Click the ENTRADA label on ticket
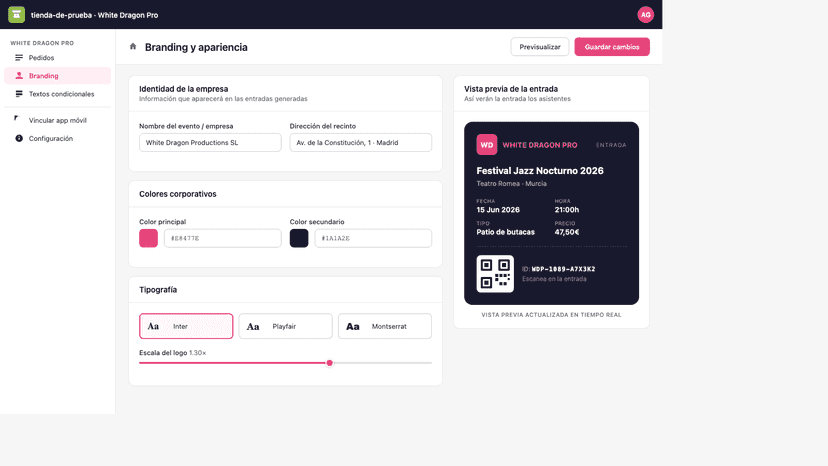The height and width of the screenshot is (466, 828). (x=611, y=145)
